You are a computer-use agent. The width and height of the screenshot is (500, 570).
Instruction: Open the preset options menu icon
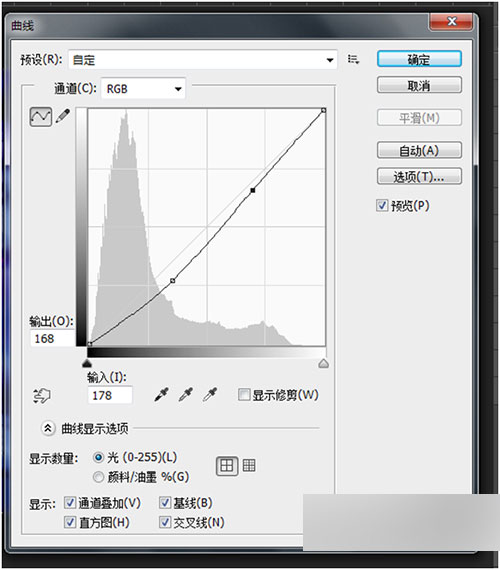pyautogui.click(x=353, y=59)
